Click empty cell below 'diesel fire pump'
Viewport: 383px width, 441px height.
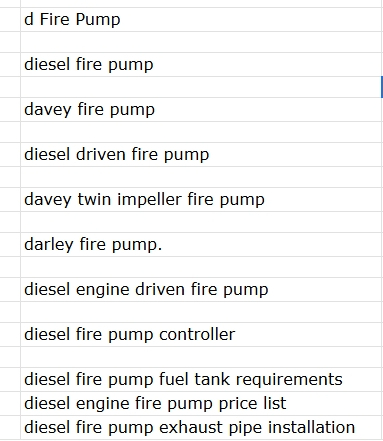pos(201,87)
